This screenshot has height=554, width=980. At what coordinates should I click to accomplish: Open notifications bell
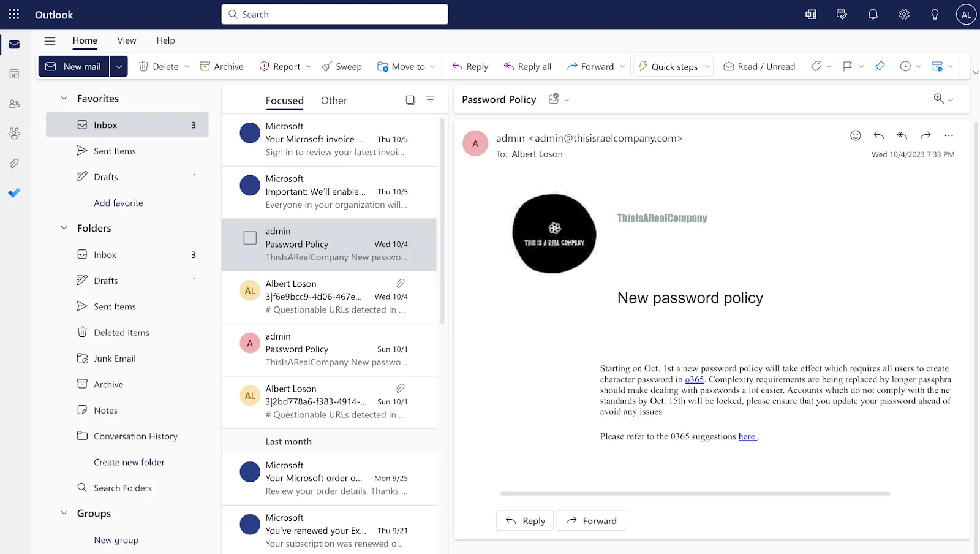click(x=873, y=14)
